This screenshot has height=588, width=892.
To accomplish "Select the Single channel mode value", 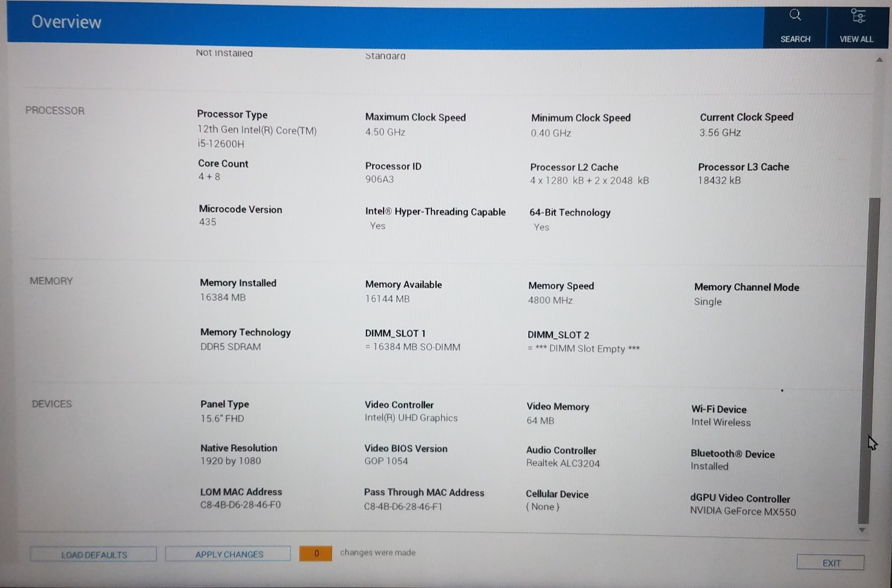I will pos(708,302).
